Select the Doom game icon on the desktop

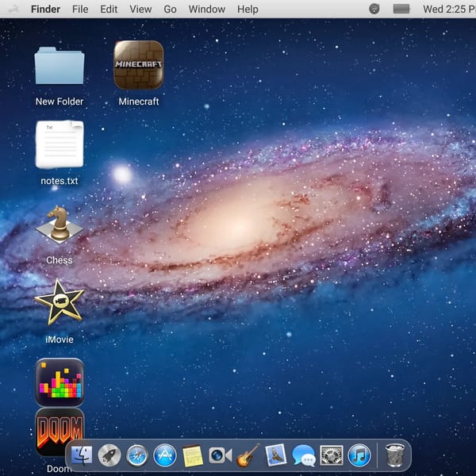(x=59, y=432)
